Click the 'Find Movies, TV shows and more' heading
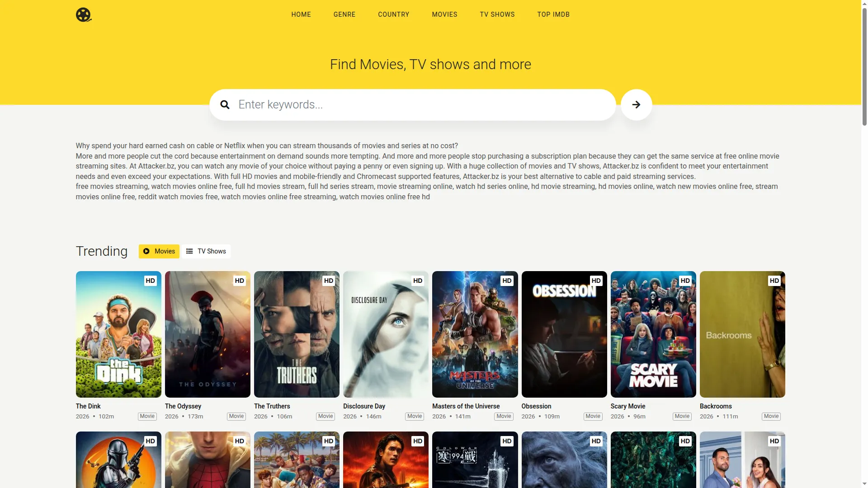Viewport: 868px width, 488px height. pos(430,65)
